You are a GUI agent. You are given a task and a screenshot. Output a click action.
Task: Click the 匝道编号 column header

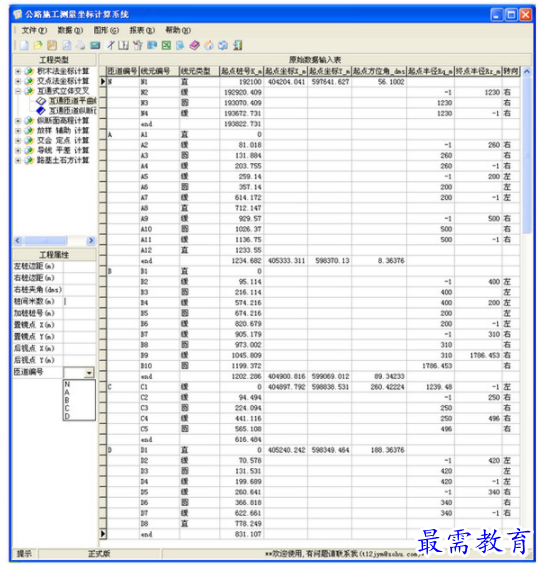123,71
